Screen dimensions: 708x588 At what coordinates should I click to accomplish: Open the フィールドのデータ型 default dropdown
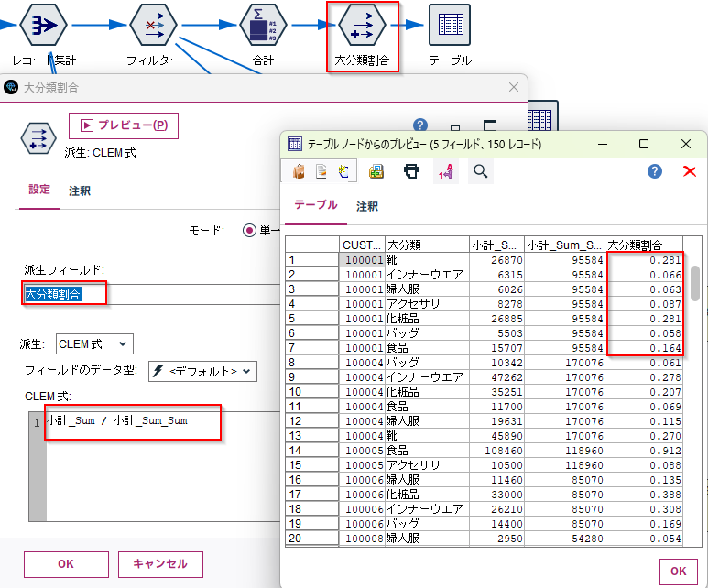pyautogui.click(x=202, y=371)
